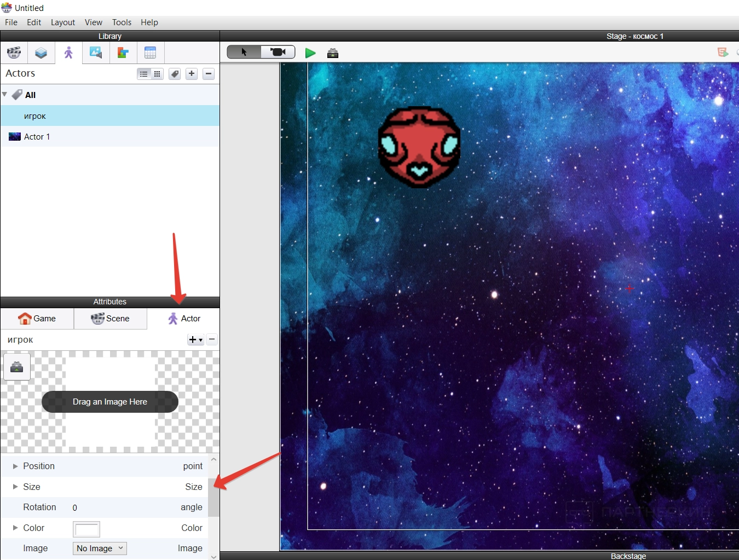Expand the Position attribute

click(x=15, y=466)
